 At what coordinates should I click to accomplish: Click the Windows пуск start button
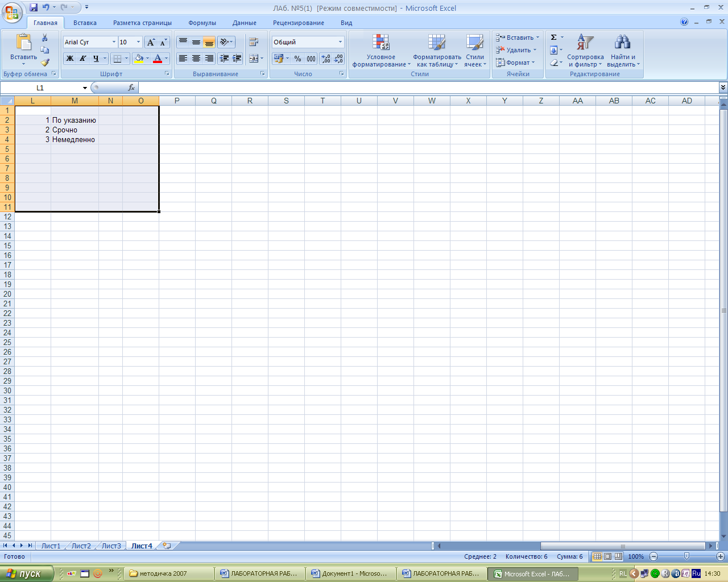pyautogui.click(x=27, y=573)
